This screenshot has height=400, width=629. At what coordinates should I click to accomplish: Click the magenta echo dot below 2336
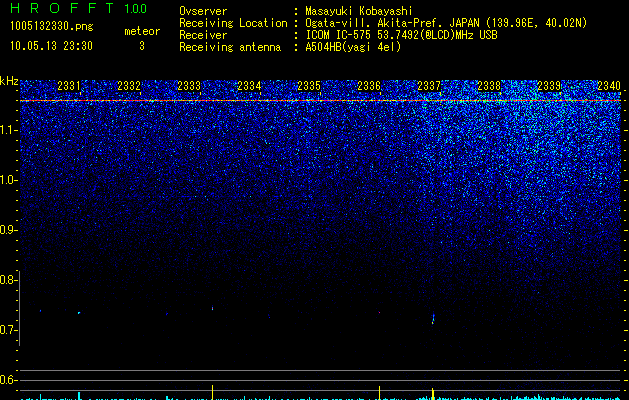[379, 312]
